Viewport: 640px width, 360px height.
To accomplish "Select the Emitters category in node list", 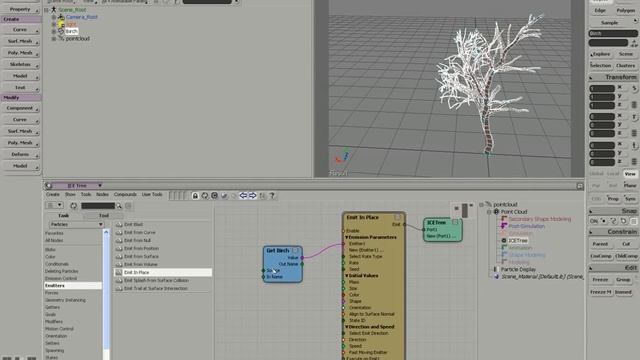I will click(73, 286).
